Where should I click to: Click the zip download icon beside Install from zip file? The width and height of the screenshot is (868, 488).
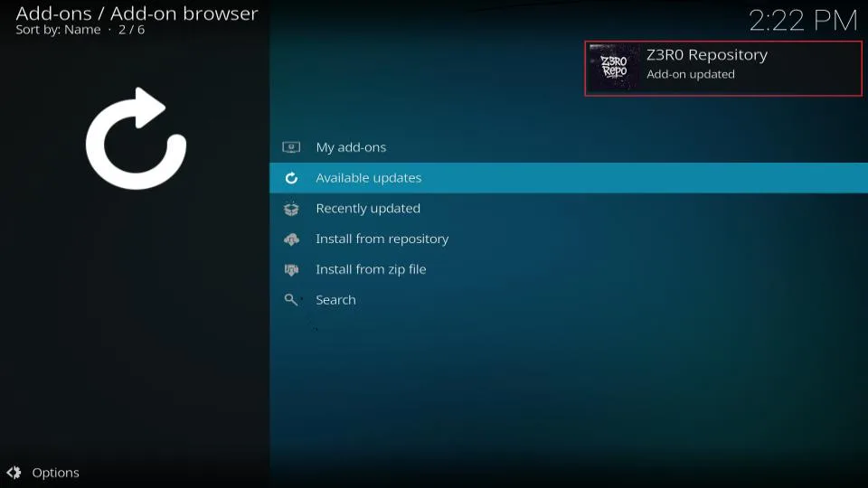tap(291, 269)
